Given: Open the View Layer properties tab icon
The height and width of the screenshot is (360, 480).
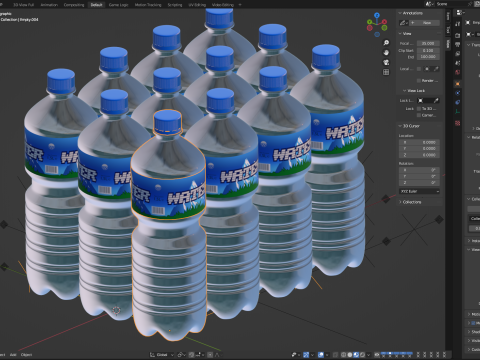Looking at the screenshot, I should pyautogui.click(x=458, y=54).
